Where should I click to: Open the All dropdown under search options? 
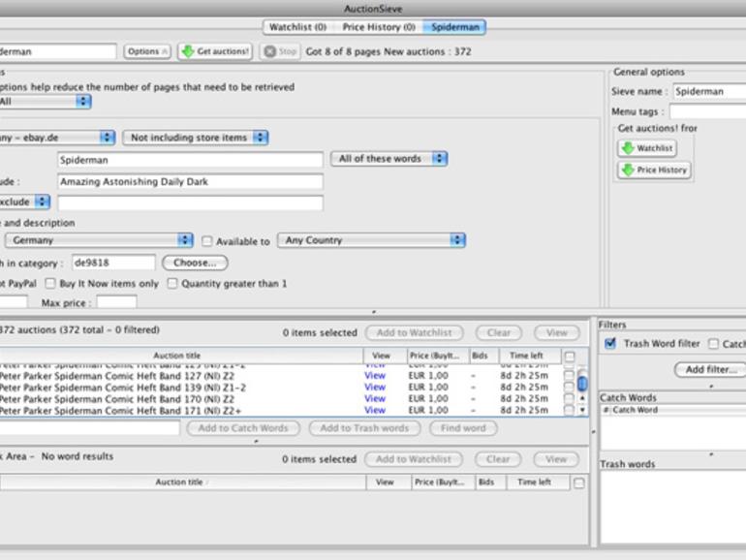tap(44, 102)
